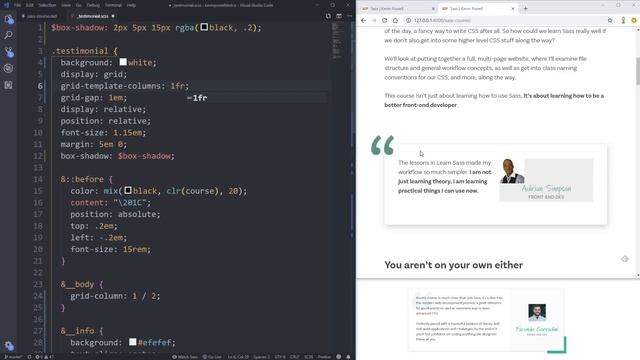Click the VS Code logo icon
The height and width of the screenshot is (360, 640).
6,5
